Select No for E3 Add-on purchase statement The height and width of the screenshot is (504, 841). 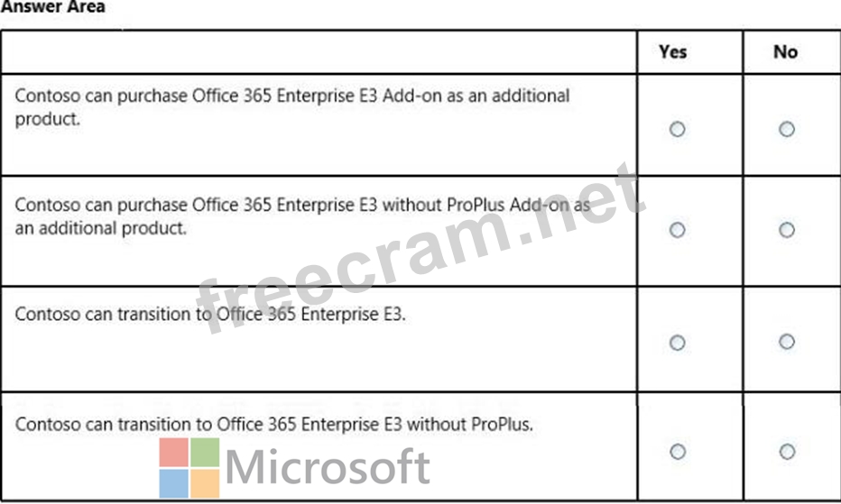pyautogui.click(x=787, y=129)
